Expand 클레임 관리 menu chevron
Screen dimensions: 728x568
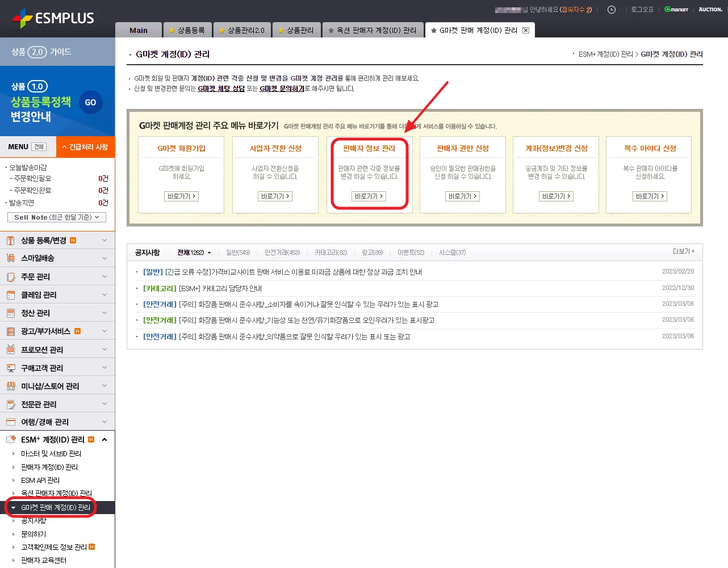point(104,295)
